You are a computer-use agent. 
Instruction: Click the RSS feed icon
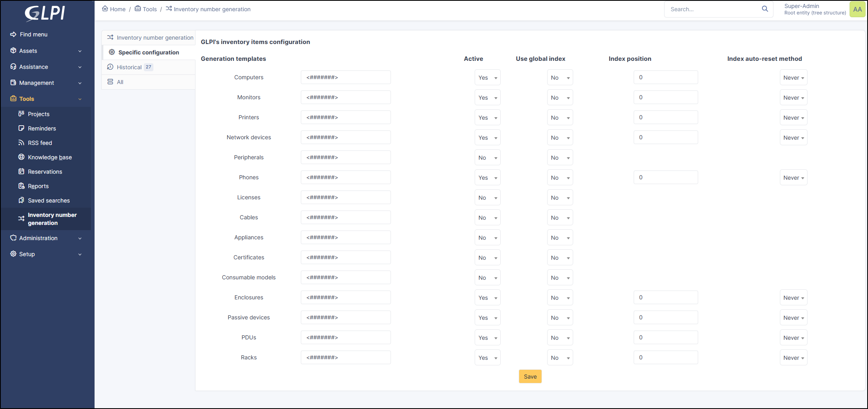[x=21, y=143]
